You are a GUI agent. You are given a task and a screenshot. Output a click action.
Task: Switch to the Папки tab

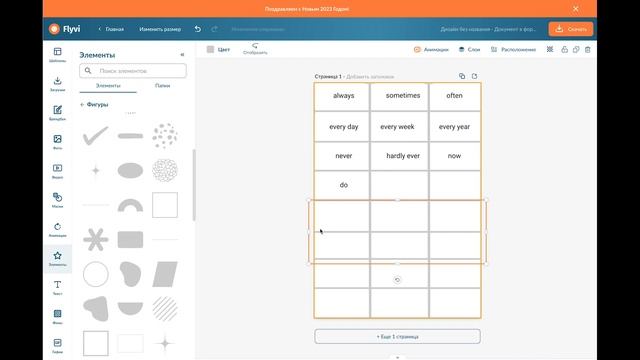(162, 86)
